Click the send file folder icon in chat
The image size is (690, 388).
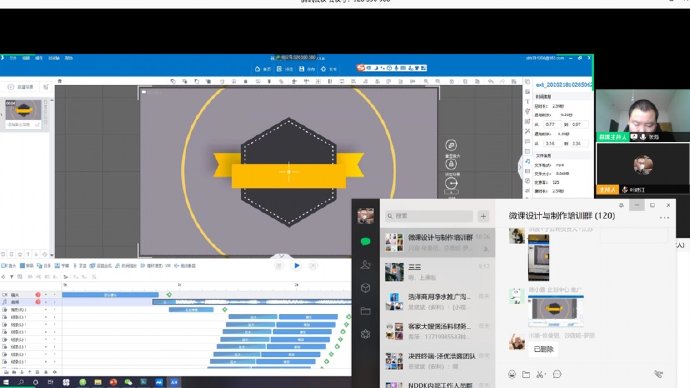tap(526, 374)
